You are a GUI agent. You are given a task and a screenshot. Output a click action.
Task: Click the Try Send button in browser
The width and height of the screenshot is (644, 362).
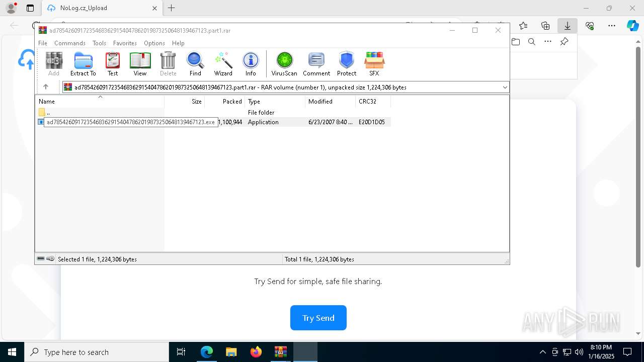[318, 318]
